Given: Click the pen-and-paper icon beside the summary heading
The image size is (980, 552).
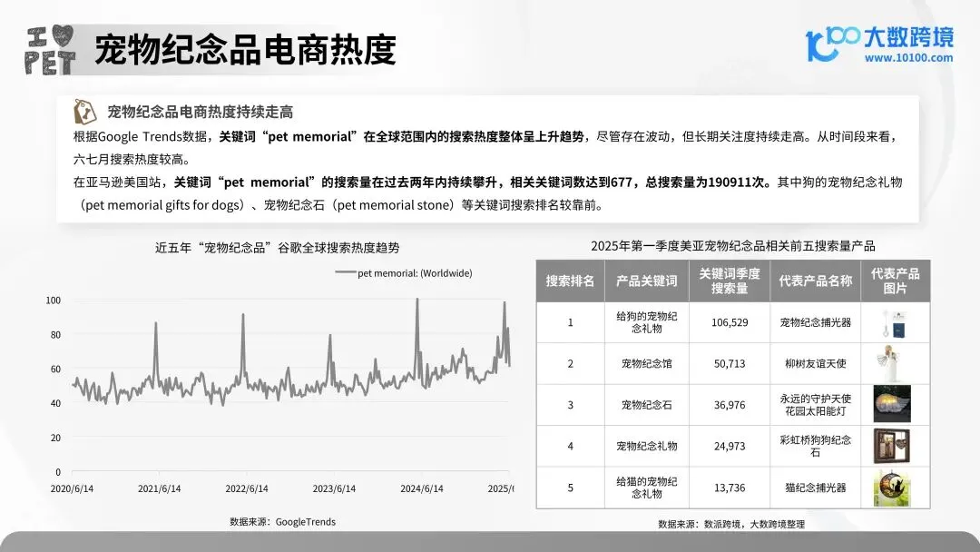Looking at the screenshot, I should coord(84,113).
